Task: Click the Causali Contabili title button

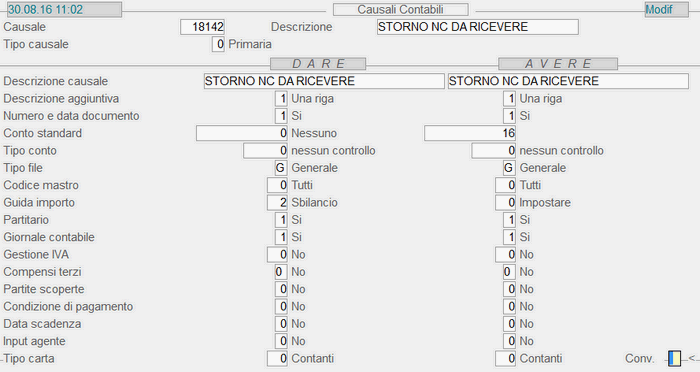Action: coord(400,9)
